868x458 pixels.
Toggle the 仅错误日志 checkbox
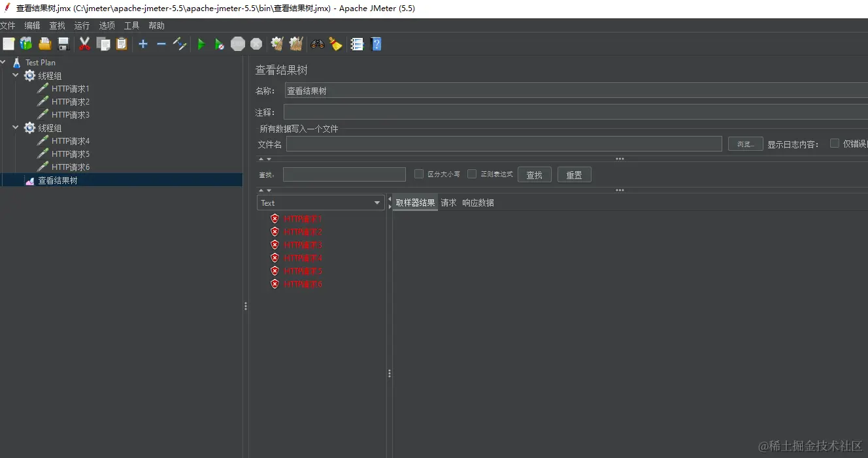835,143
